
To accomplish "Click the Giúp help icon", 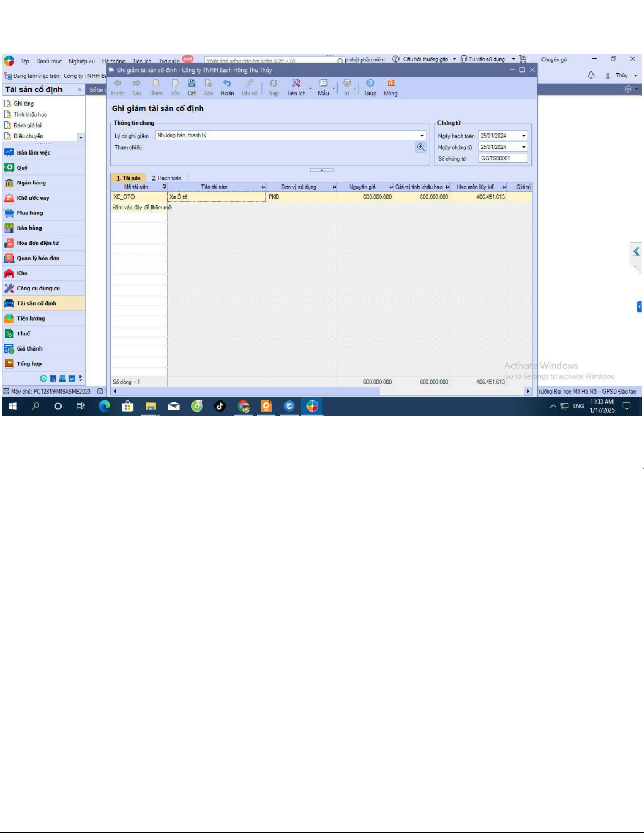I will (370, 84).
